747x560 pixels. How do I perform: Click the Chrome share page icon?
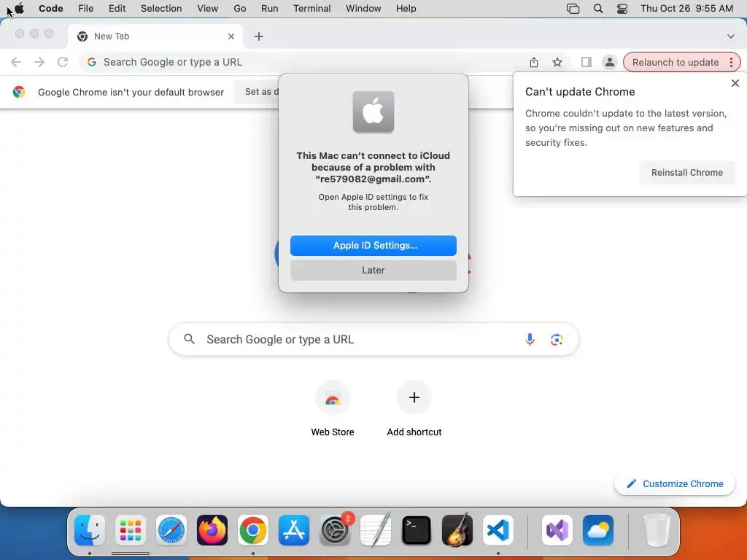(x=534, y=62)
